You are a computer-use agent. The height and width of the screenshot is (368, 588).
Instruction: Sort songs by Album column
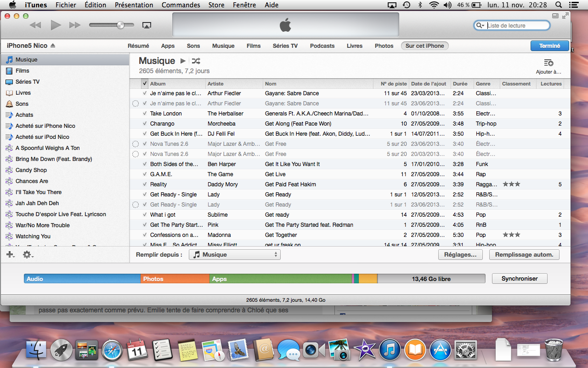(x=177, y=84)
